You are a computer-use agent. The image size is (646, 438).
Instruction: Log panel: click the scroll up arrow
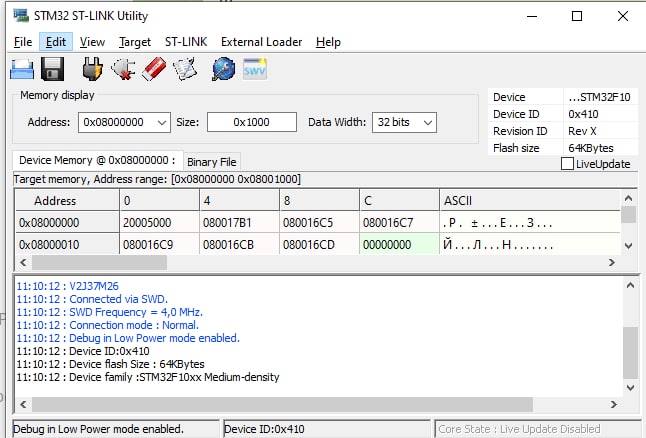point(630,285)
